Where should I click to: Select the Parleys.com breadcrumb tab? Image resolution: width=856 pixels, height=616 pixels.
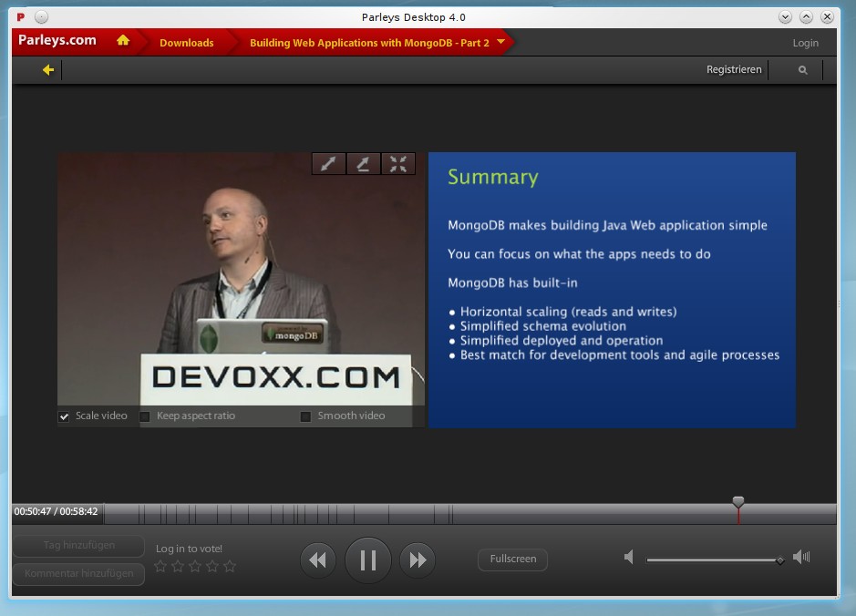pos(57,42)
